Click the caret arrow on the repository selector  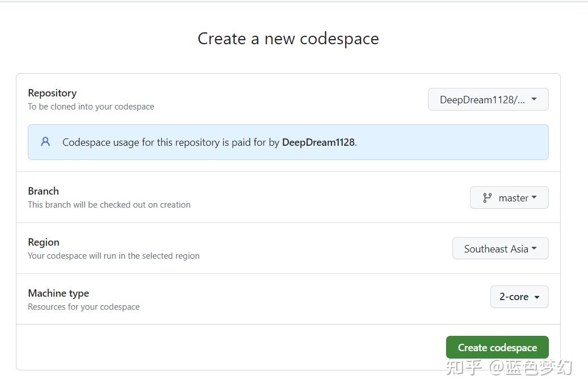(x=534, y=99)
